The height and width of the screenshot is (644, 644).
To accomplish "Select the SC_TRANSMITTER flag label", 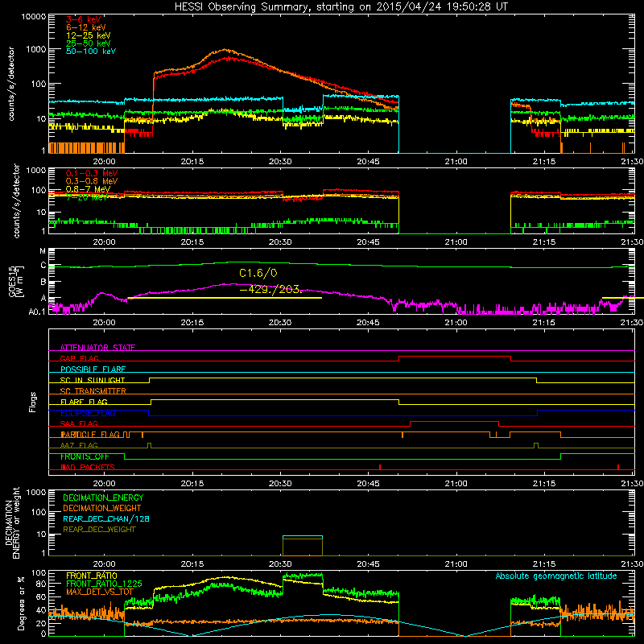I will (93, 391).
